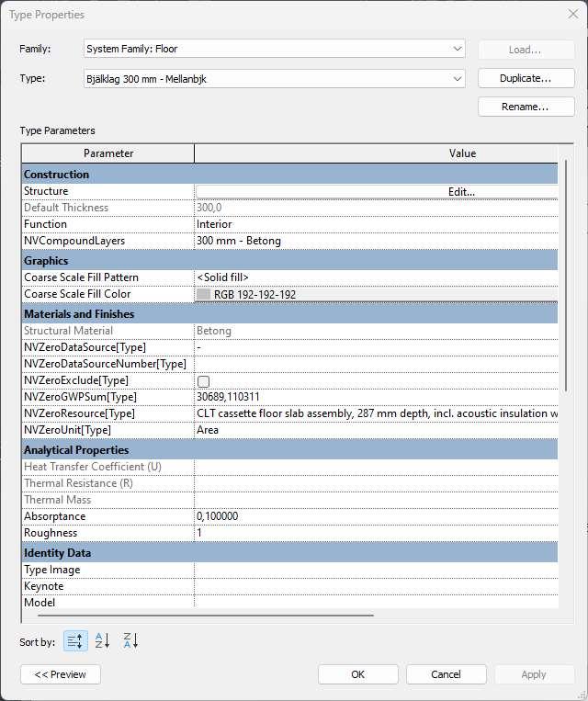Select Coarse Scale Fill Pattern <Solid fill>

pyautogui.click(x=377, y=277)
